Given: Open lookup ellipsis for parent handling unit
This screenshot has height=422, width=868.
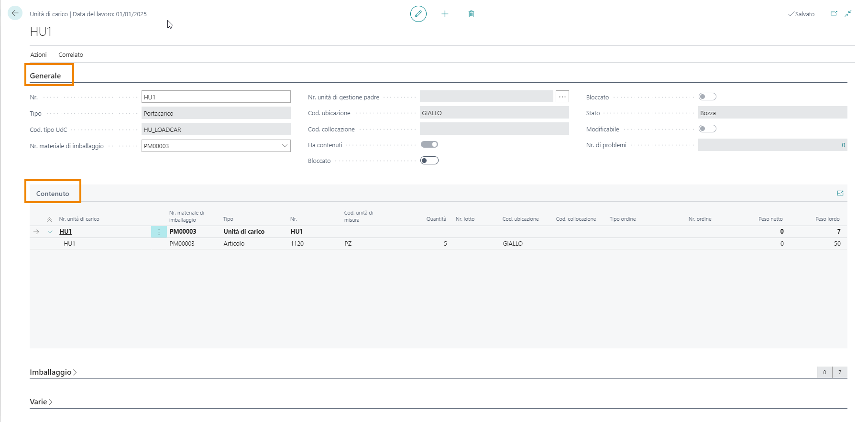Looking at the screenshot, I should (x=562, y=97).
